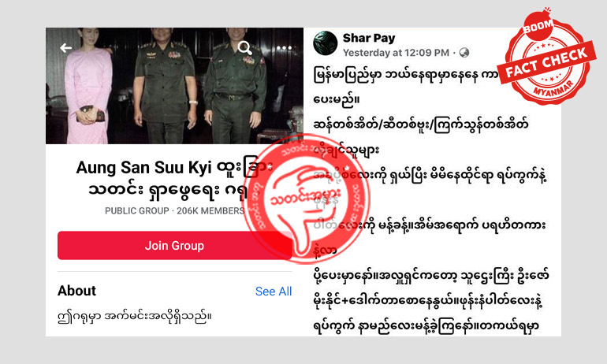Viewport: 607px width, 364px height.
Task: Click the BOOM Fact Check Myanmar stamp
Action: pyautogui.click(x=546, y=58)
